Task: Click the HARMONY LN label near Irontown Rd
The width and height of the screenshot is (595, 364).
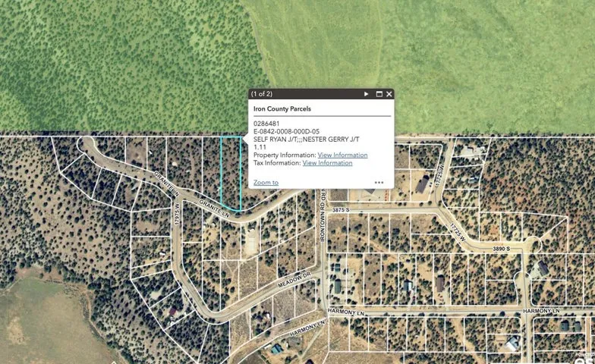Action: (x=346, y=312)
